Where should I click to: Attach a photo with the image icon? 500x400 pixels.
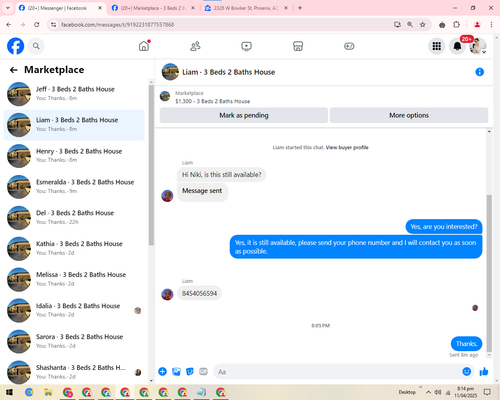point(176,371)
